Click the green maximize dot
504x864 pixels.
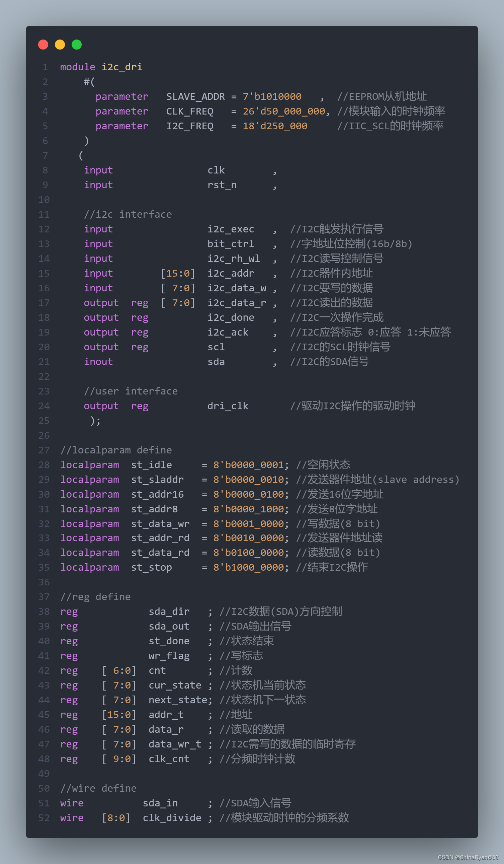[77, 45]
